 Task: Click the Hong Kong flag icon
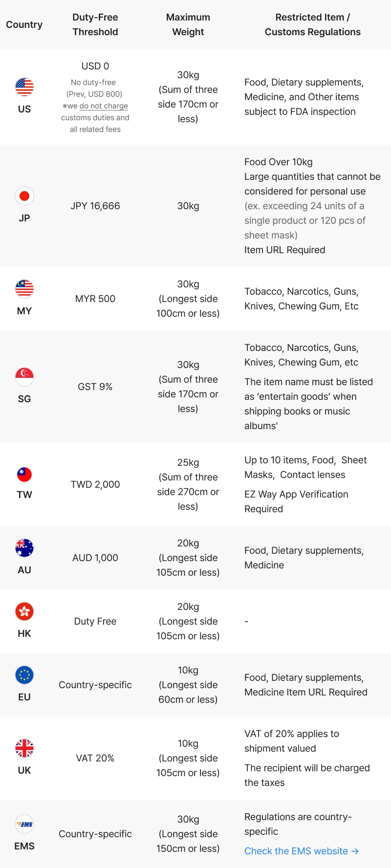(x=24, y=611)
